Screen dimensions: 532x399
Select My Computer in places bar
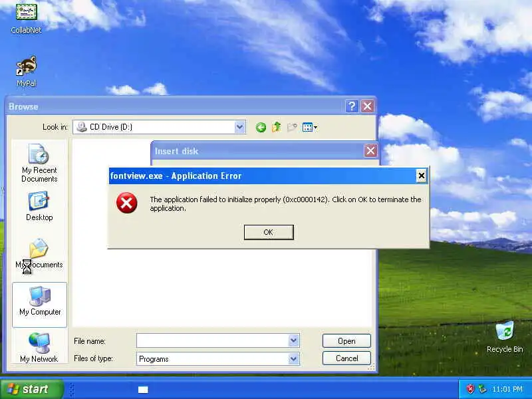click(x=40, y=305)
